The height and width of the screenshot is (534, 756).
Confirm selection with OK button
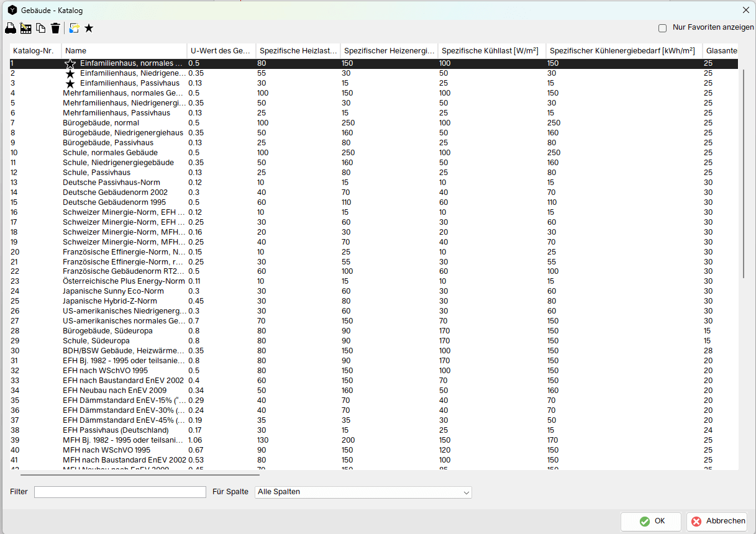[652, 522]
